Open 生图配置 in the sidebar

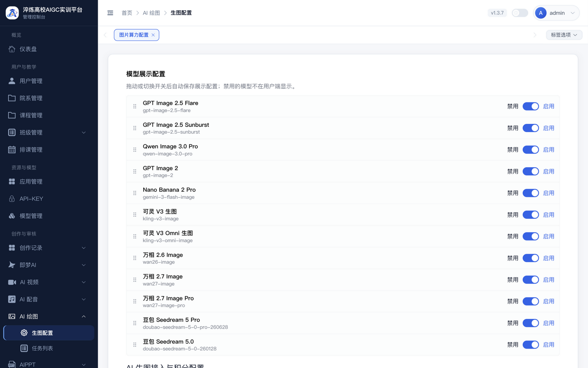coord(49,333)
